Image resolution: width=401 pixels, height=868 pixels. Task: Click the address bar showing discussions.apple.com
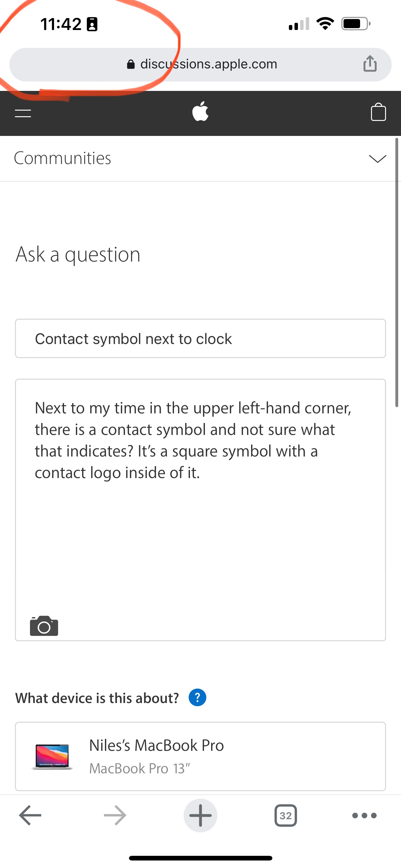point(209,64)
